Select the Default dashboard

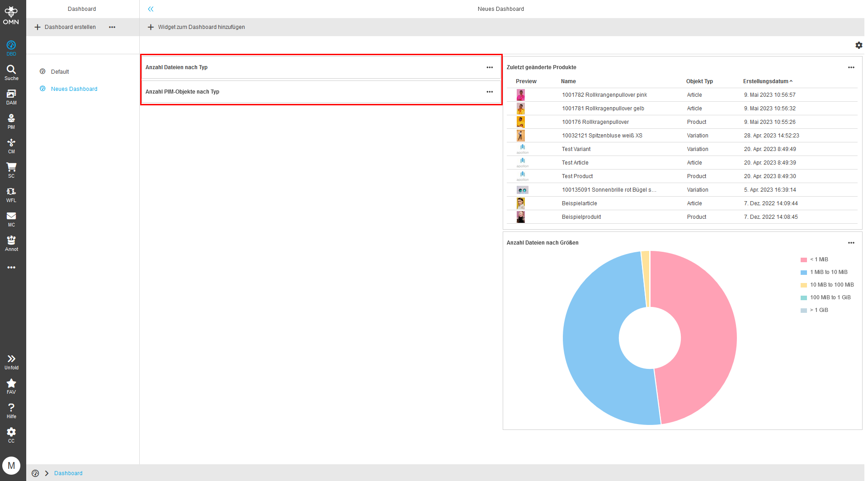(60, 72)
